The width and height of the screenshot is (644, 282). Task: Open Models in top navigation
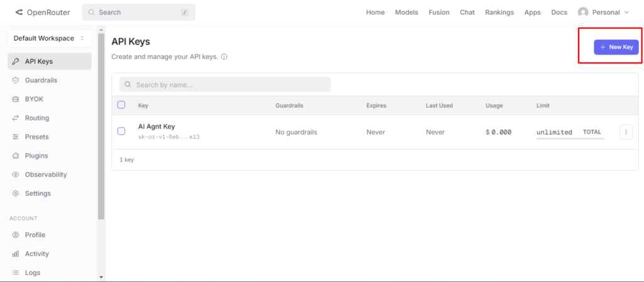pos(407,13)
